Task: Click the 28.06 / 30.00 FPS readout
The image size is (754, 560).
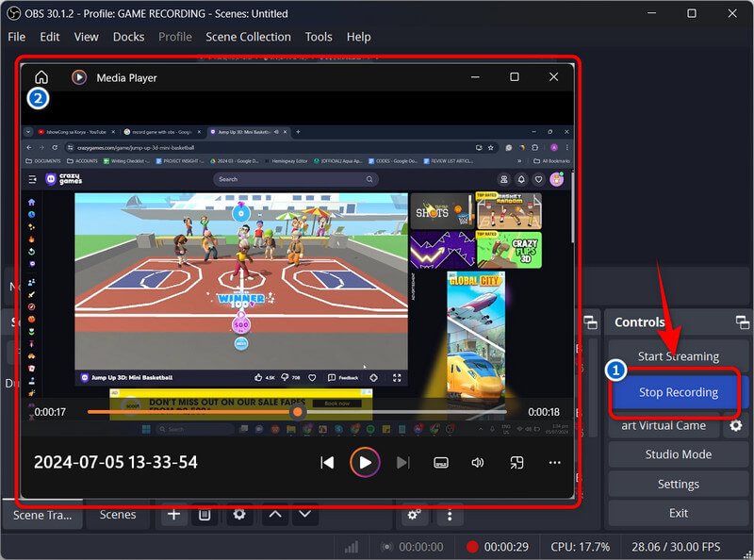Action: pos(676,547)
